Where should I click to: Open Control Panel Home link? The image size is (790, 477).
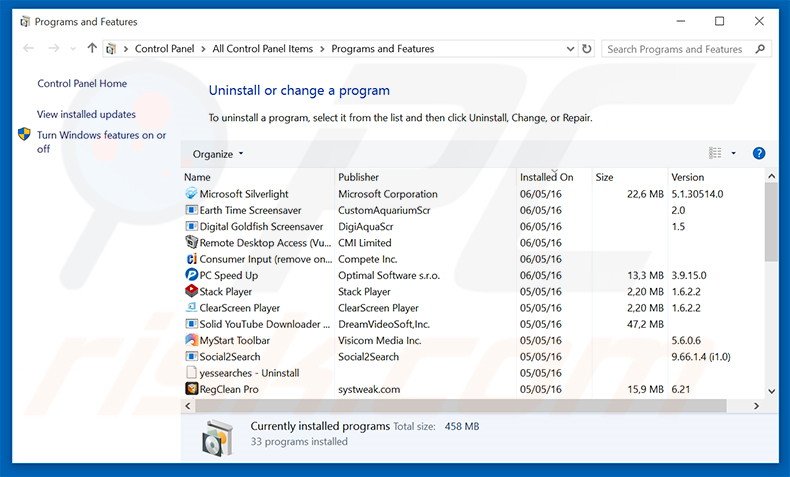coord(82,84)
